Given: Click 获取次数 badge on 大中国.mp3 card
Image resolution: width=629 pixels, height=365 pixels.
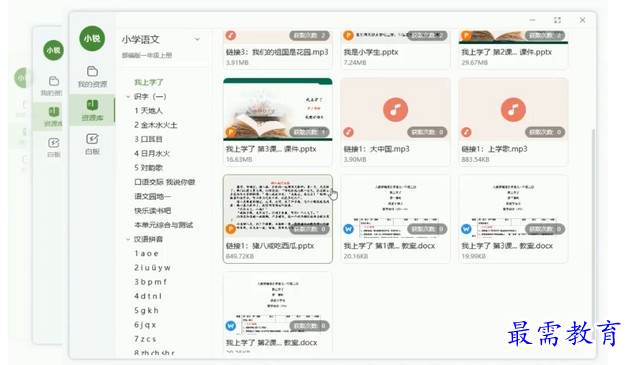Looking at the screenshot, I should pos(427,132).
